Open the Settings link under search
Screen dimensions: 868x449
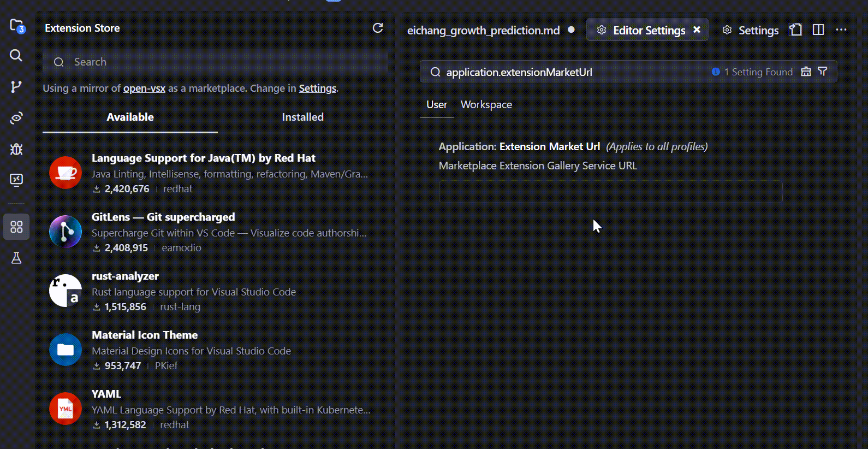tap(317, 88)
